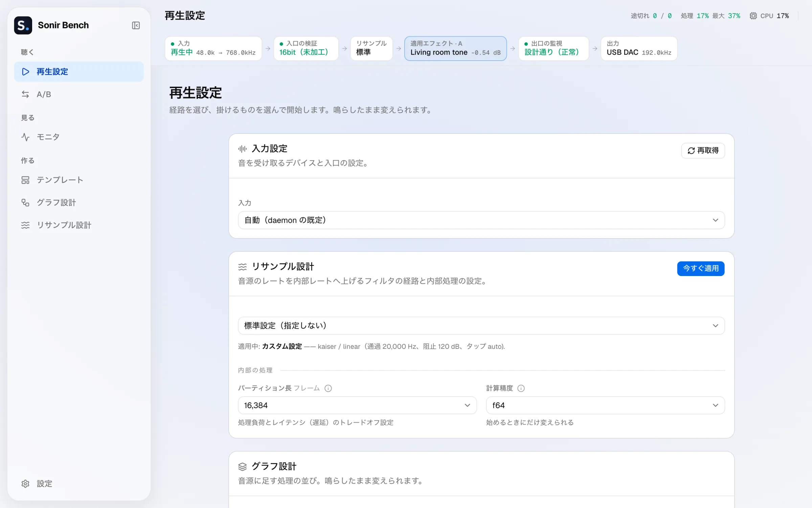This screenshot has height=508, width=812.
Task: Click the waveform icon beside 入力設定
Action: point(242,149)
